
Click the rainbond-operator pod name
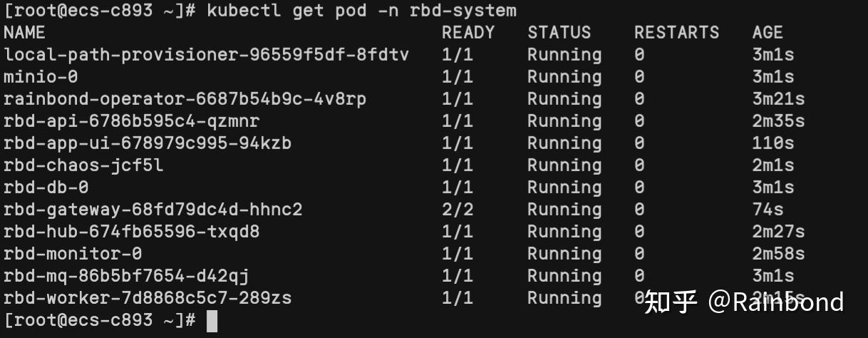pos(185,99)
